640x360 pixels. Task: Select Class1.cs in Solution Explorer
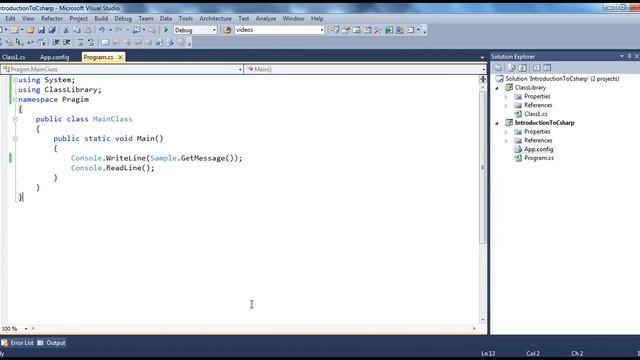tap(536, 114)
